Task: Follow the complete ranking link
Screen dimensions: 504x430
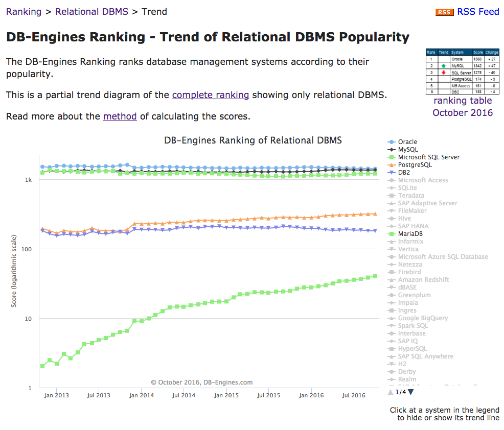Action: [x=211, y=95]
